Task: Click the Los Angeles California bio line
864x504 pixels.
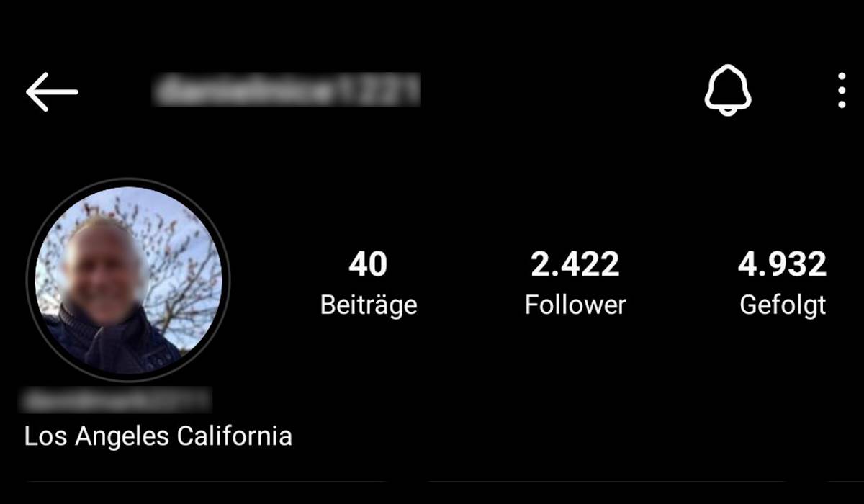Action: (x=158, y=436)
